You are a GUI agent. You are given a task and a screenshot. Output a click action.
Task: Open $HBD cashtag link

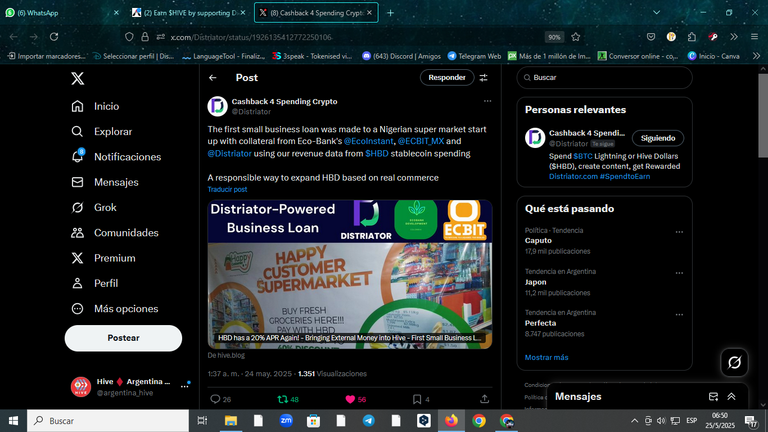click(x=377, y=153)
